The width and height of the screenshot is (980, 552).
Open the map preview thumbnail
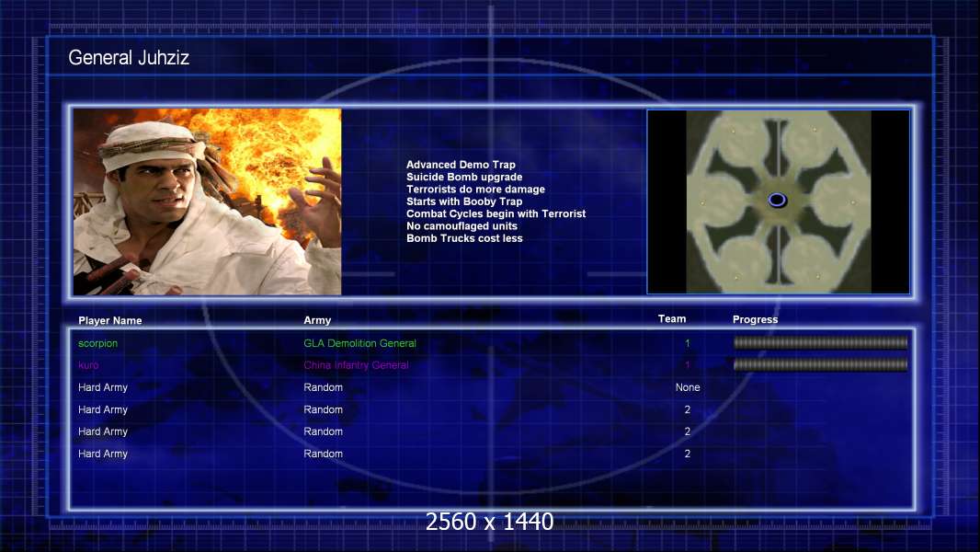pos(778,201)
